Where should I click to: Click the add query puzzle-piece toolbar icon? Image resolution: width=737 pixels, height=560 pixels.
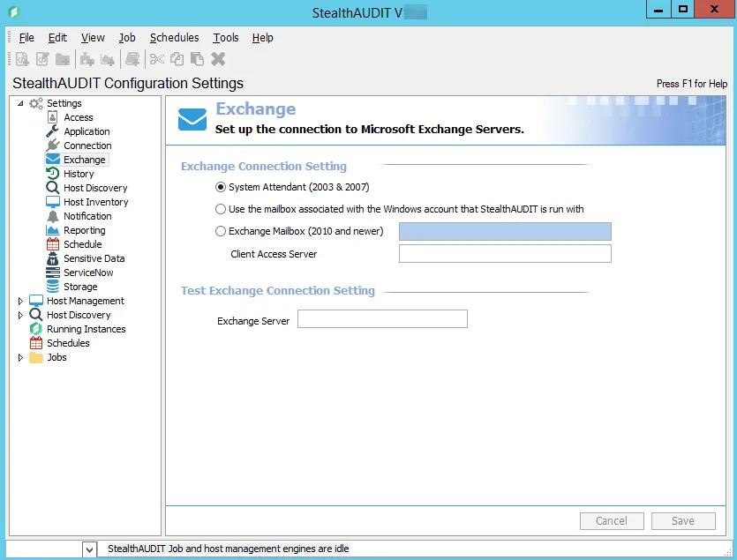[87, 59]
